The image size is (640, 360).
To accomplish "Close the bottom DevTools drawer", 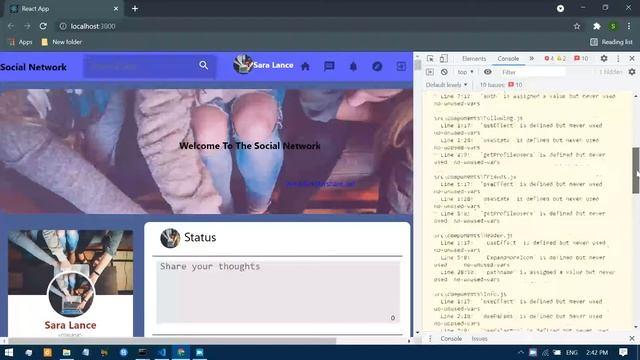I will (632, 339).
